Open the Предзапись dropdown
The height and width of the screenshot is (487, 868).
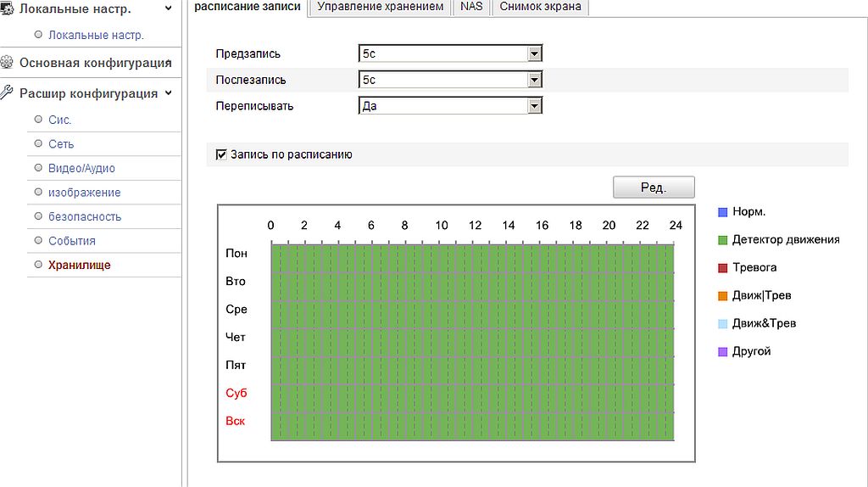pos(451,53)
